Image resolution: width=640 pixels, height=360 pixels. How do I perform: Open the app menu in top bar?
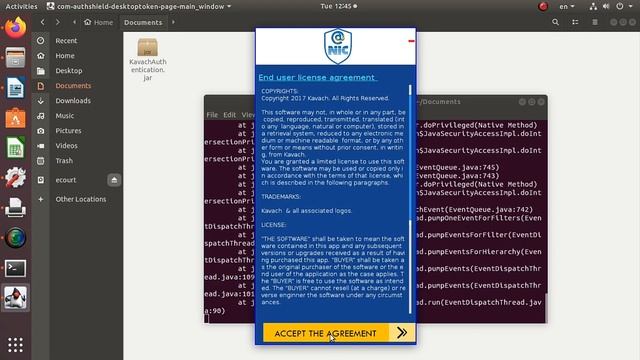139,7
